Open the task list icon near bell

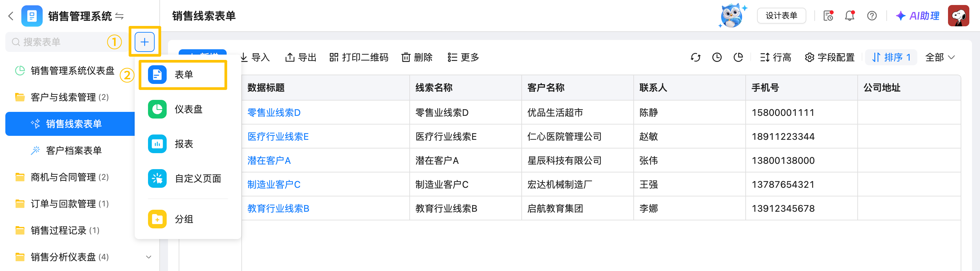(828, 16)
